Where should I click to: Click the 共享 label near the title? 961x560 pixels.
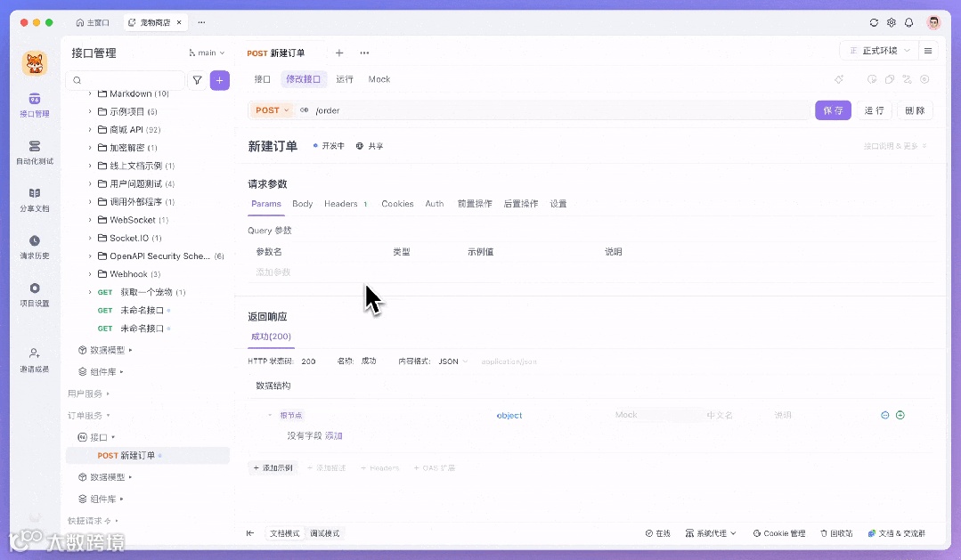(370, 146)
